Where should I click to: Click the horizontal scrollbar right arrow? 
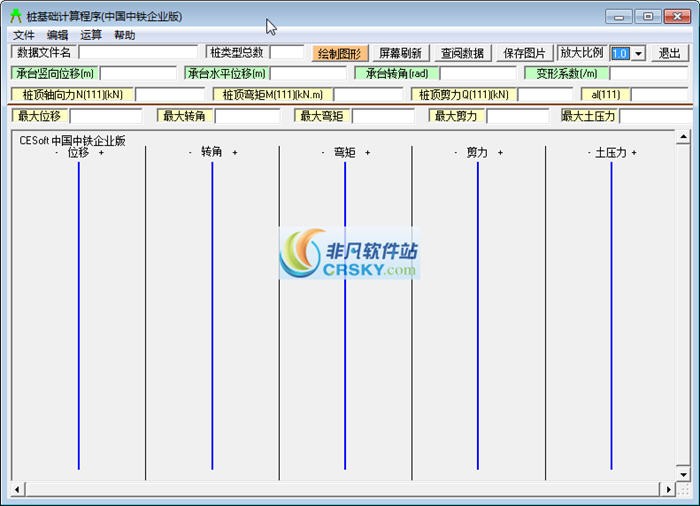click(668, 489)
